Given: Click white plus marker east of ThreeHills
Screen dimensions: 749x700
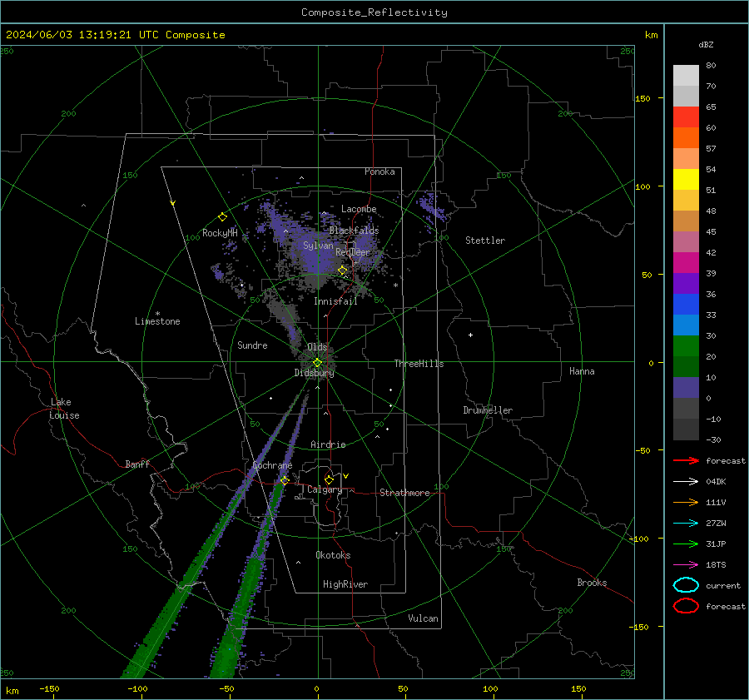Looking at the screenshot, I should point(470,335).
